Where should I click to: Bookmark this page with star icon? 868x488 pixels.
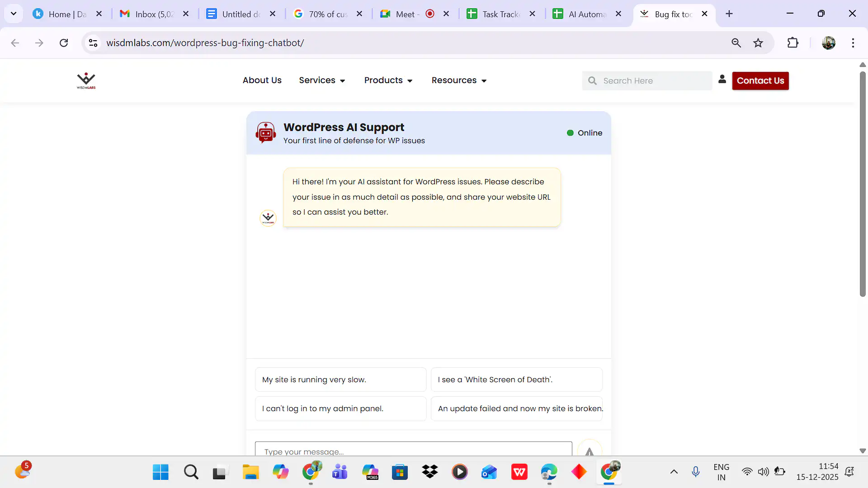tap(758, 43)
